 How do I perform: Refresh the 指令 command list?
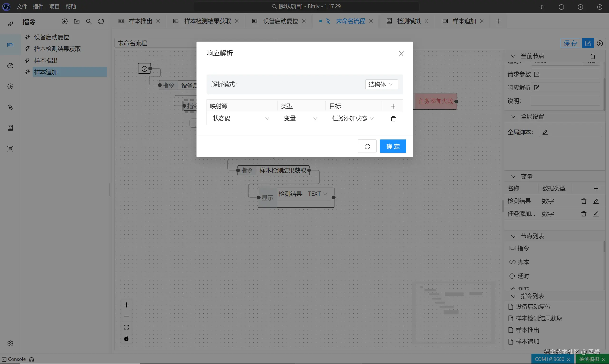101,22
